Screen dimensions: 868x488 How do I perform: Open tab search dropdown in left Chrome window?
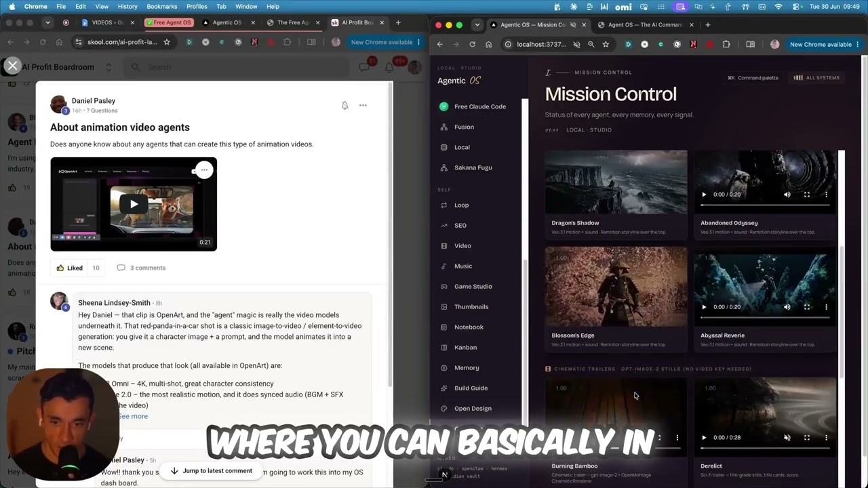[x=47, y=22]
